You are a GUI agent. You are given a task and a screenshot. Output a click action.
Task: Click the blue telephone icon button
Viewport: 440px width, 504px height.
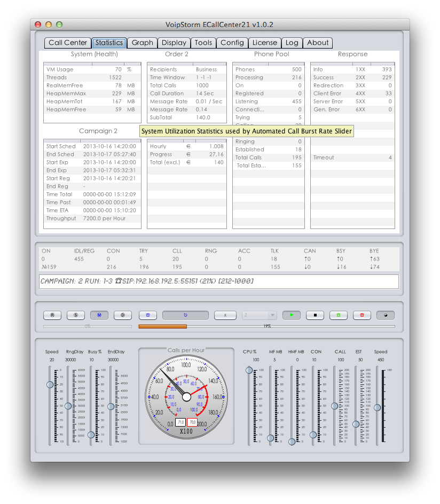coord(148,316)
